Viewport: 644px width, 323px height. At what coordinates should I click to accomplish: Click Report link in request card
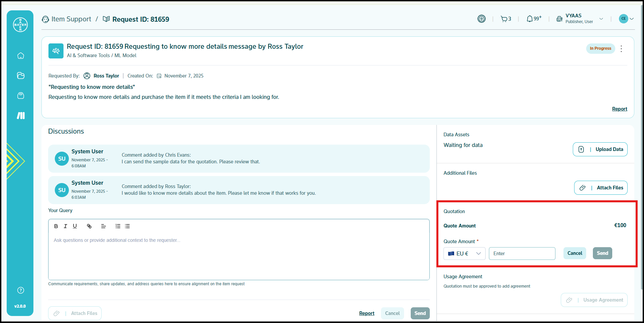619,109
